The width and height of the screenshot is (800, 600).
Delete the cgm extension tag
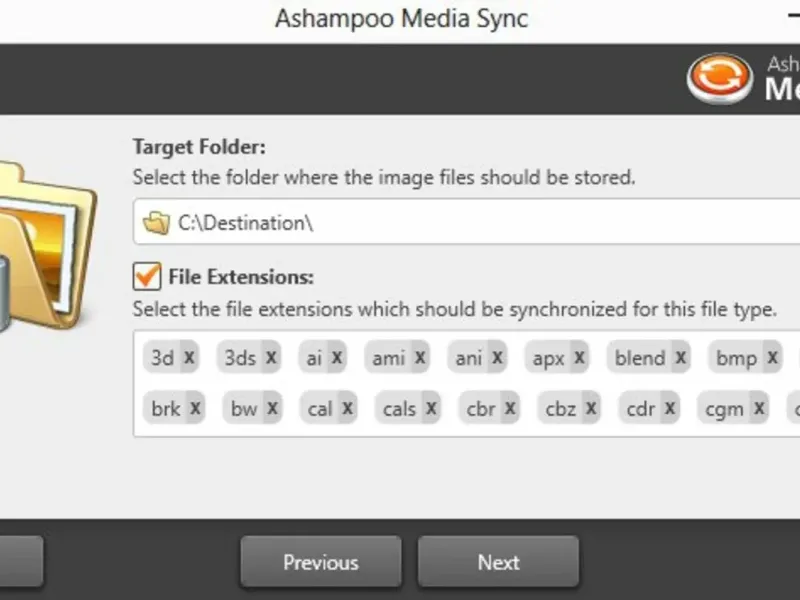coord(760,408)
